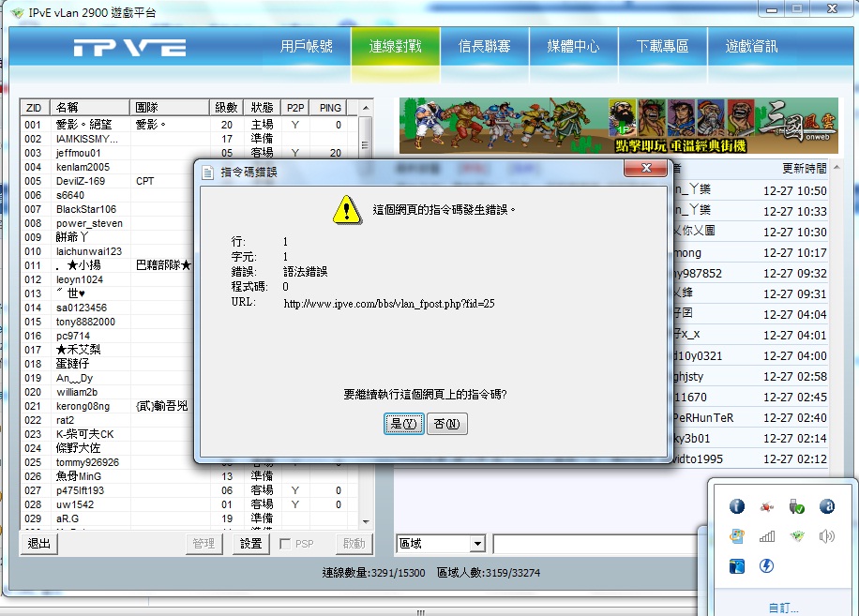Click the blue 'a' tray icon
The height and width of the screenshot is (616, 859).
tap(827, 506)
